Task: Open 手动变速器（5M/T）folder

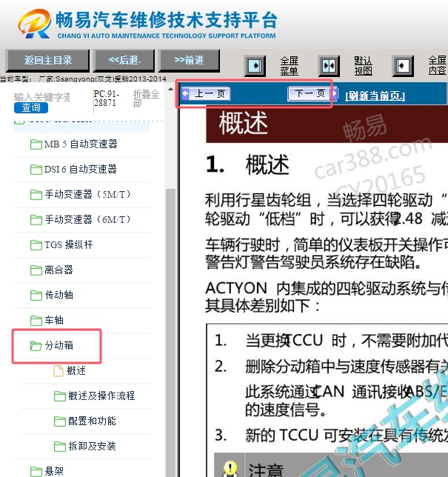Action: point(88,194)
